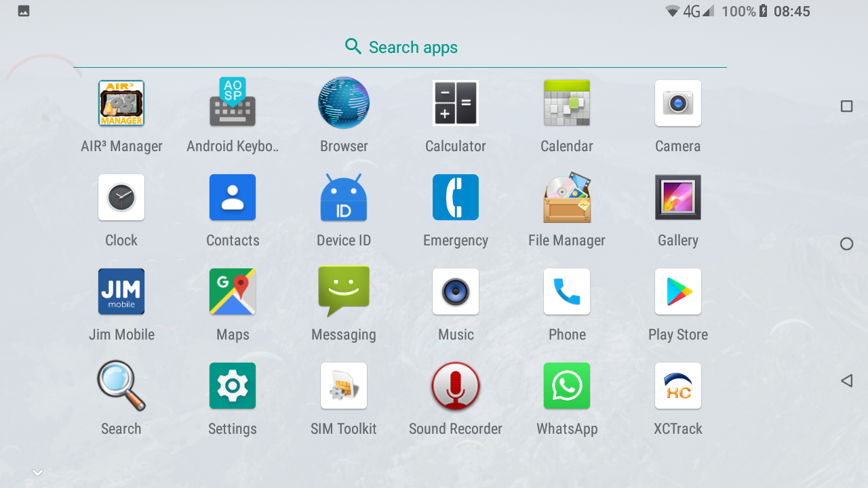Screen dimensions: 868x488
Task: Open Google Maps
Action: (x=233, y=291)
